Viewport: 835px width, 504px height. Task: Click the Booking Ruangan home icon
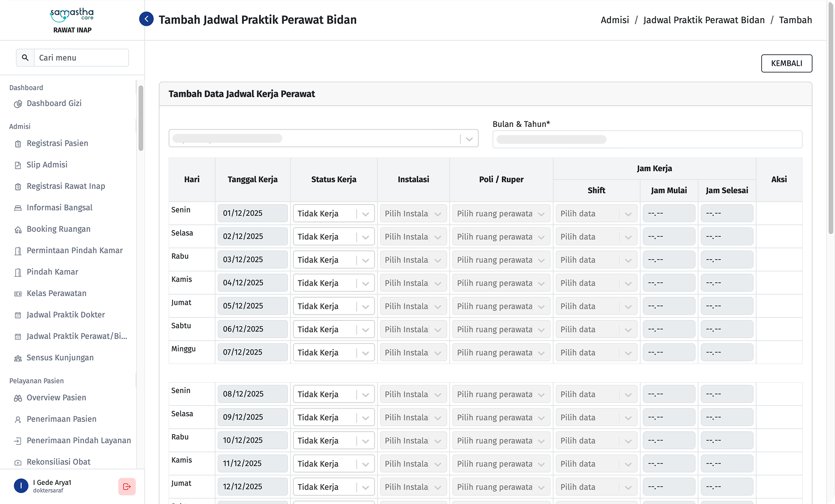click(x=18, y=229)
